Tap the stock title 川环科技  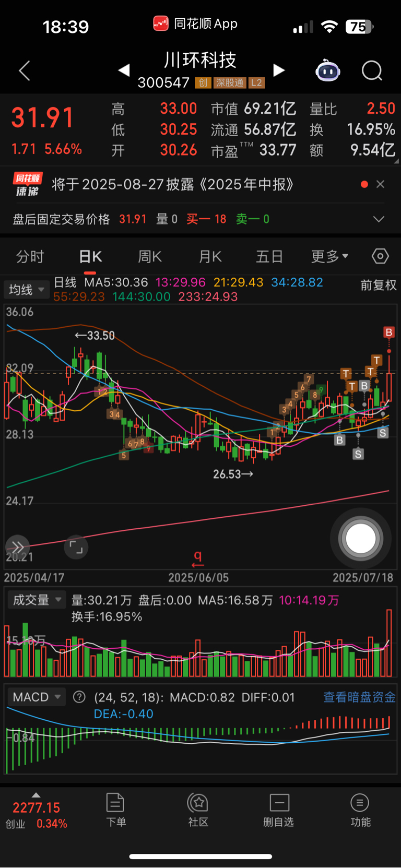click(x=200, y=60)
